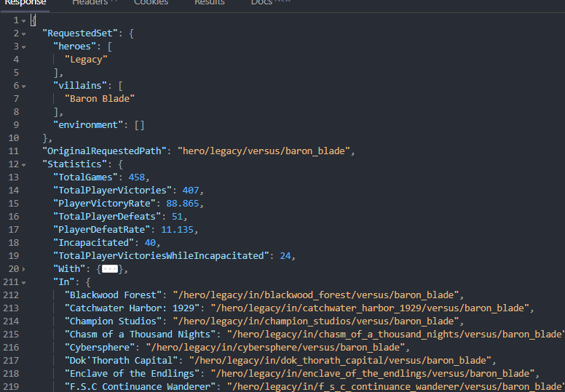Select the Results tab
This screenshot has width=565, height=392.
(x=210, y=2)
